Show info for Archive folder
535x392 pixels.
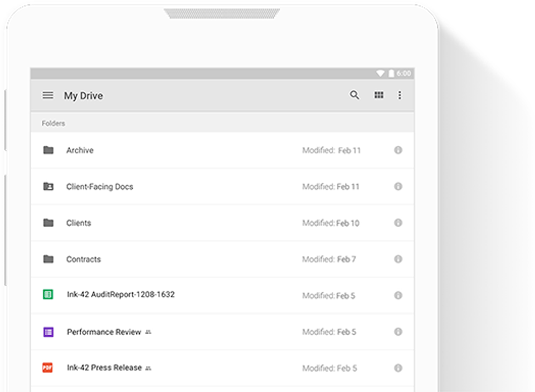pyautogui.click(x=398, y=150)
